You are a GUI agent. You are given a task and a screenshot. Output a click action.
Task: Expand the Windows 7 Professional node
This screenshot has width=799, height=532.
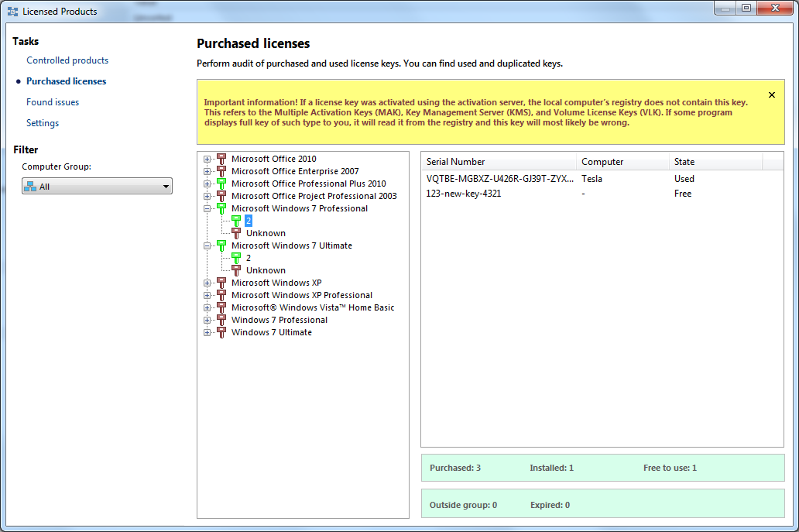[207, 320]
